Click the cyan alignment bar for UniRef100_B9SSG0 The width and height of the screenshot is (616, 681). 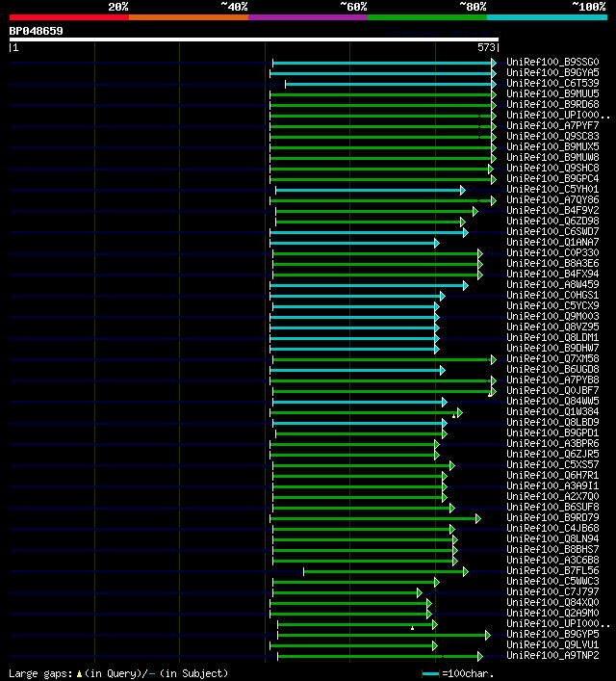tap(384, 63)
